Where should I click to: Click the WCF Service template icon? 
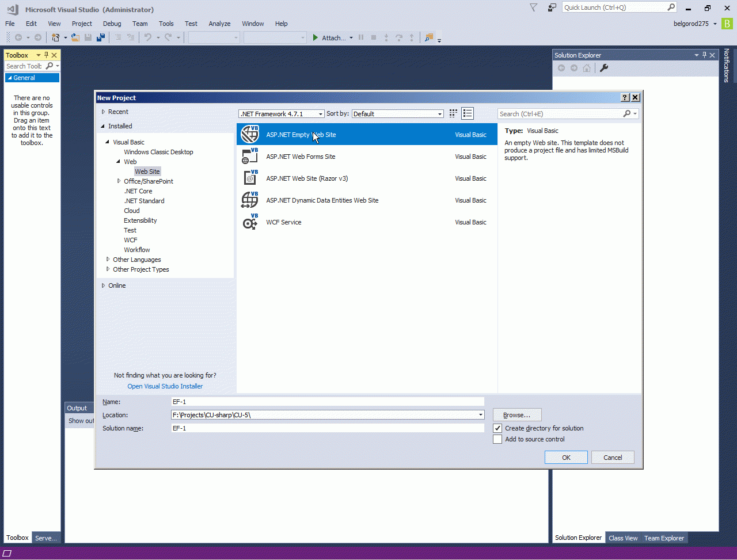(x=250, y=222)
